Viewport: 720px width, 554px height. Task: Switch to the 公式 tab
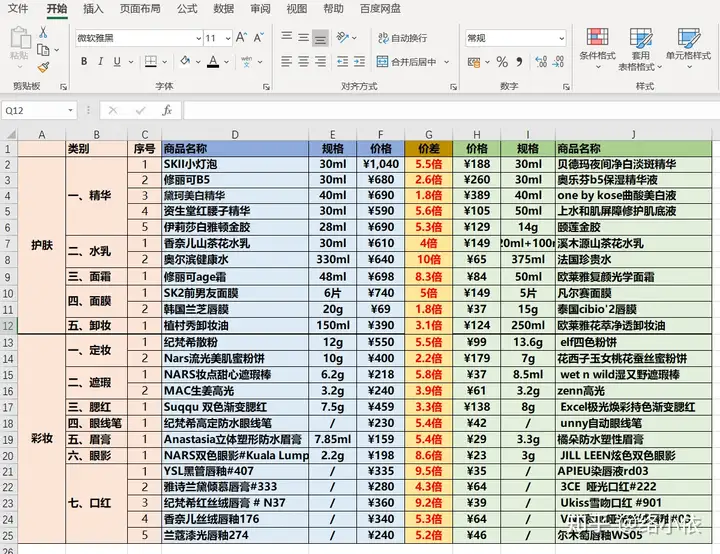click(x=187, y=8)
